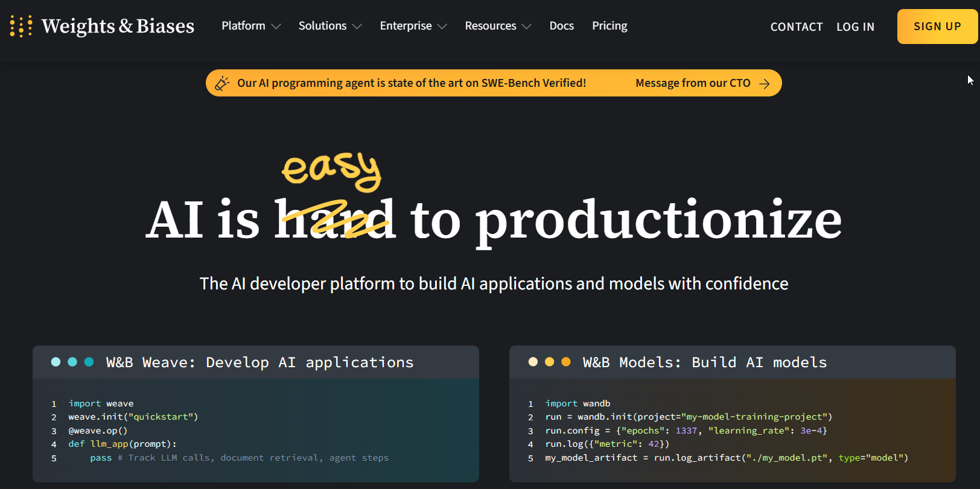Click the Weights & Biases wordmark
Image resolution: width=980 pixels, height=489 pixels.
tap(118, 27)
